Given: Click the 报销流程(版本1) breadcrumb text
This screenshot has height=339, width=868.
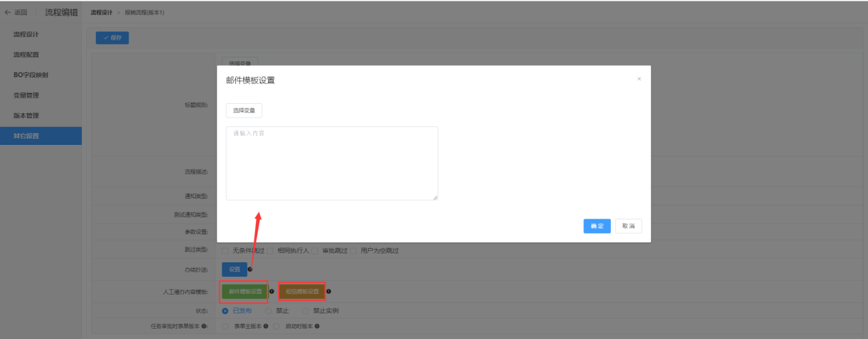Looking at the screenshot, I should click(144, 13).
